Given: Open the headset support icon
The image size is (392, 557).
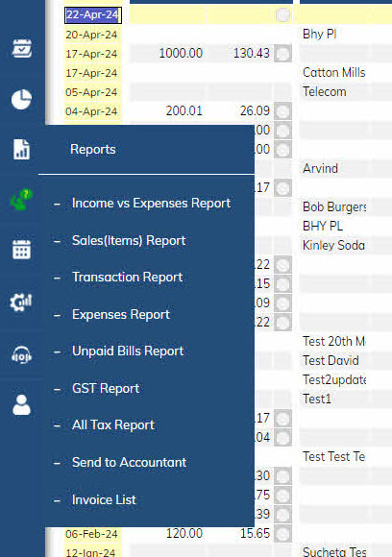Looking at the screenshot, I should coord(21,355).
